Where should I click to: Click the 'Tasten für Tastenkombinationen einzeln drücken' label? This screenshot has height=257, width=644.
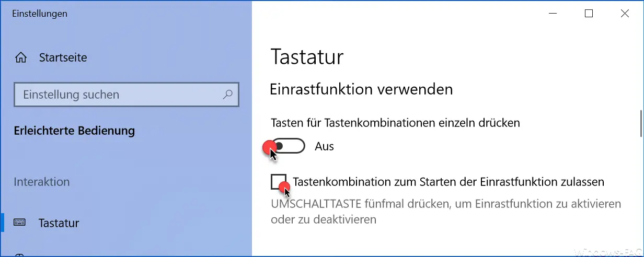point(396,123)
